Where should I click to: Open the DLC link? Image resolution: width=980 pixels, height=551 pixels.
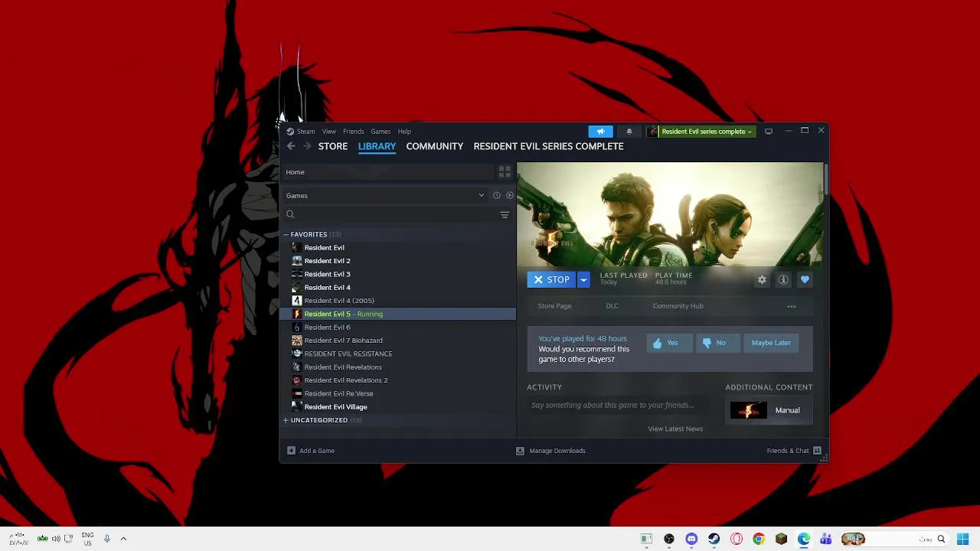(612, 306)
